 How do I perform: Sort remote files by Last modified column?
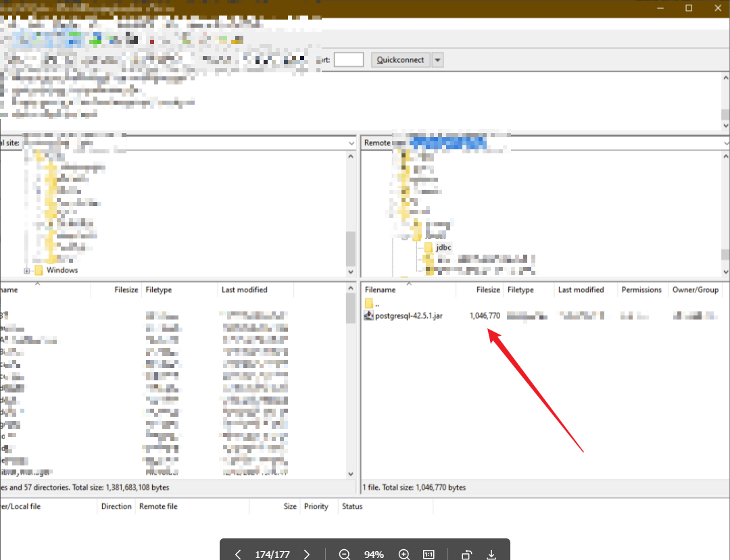pyautogui.click(x=580, y=289)
